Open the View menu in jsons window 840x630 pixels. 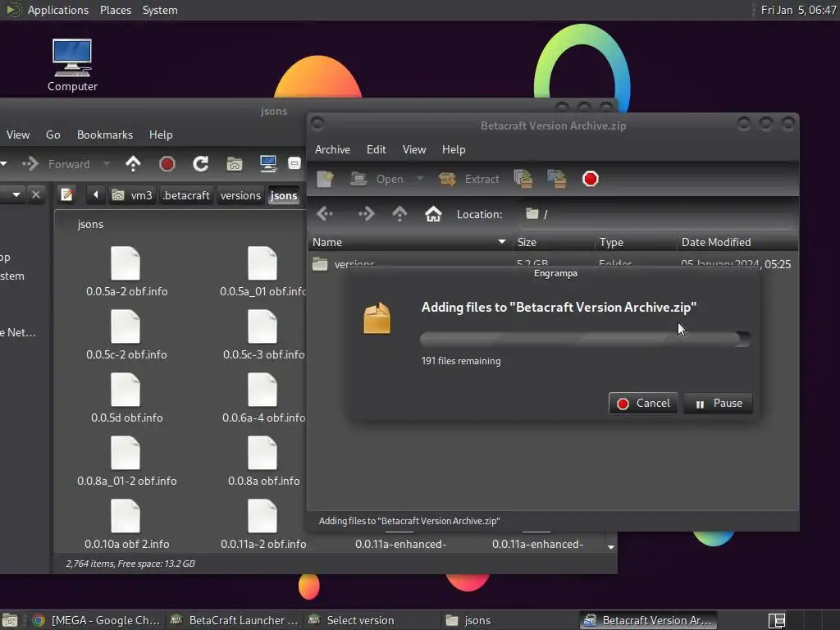(18, 135)
